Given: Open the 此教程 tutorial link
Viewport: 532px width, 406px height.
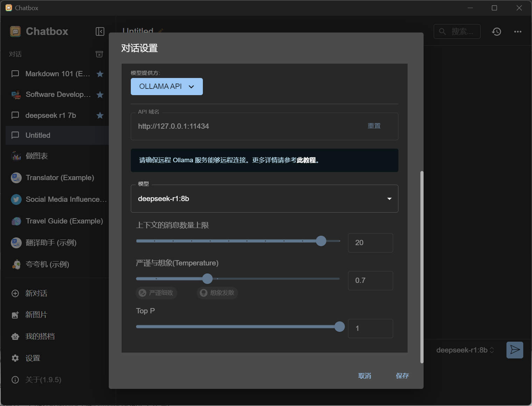Looking at the screenshot, I should click(306, 160).
